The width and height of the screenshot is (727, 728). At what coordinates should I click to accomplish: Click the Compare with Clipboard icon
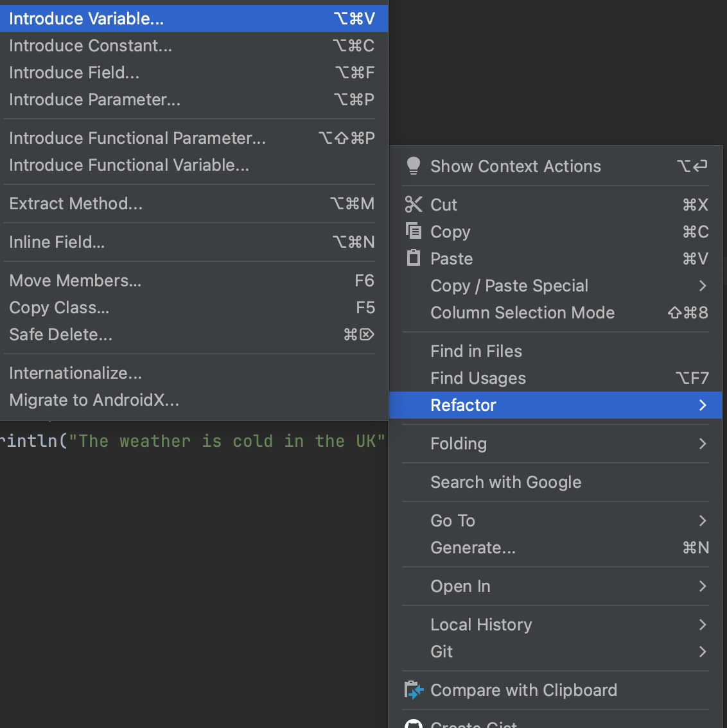tap(414, 689)
